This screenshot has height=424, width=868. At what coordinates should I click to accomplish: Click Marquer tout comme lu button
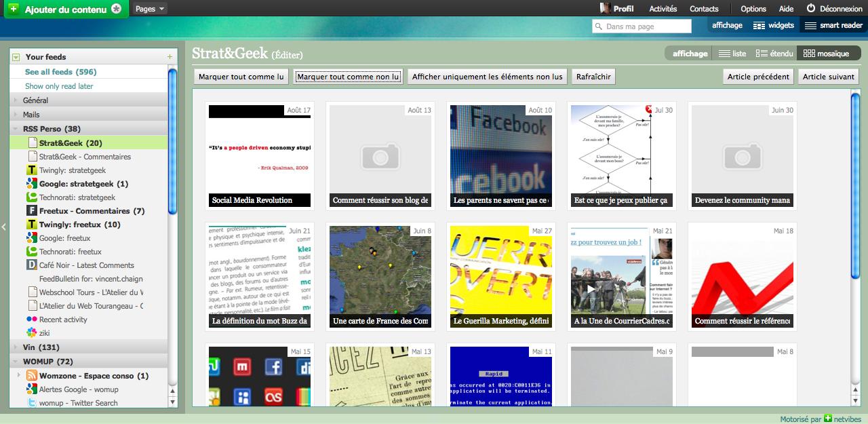pos(241,77)
